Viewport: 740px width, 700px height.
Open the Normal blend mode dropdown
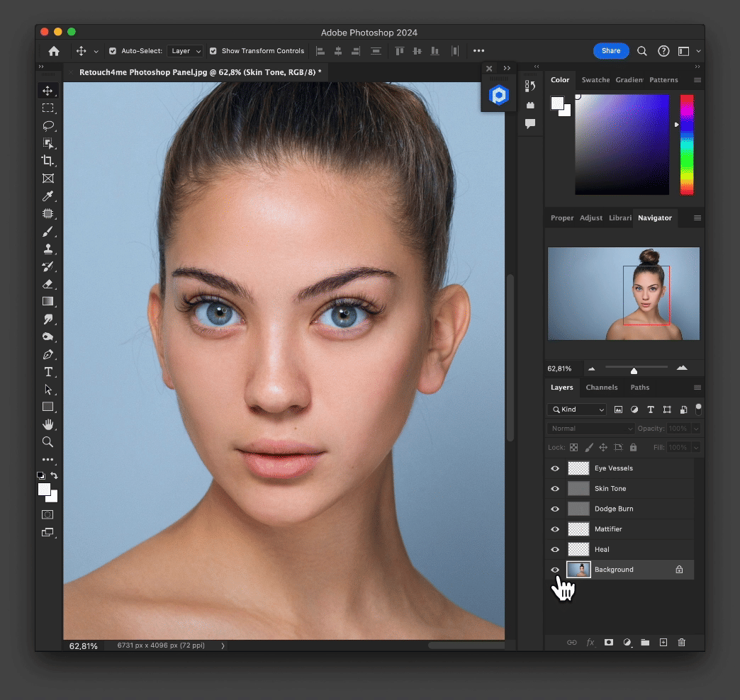[x=590, y=429]
